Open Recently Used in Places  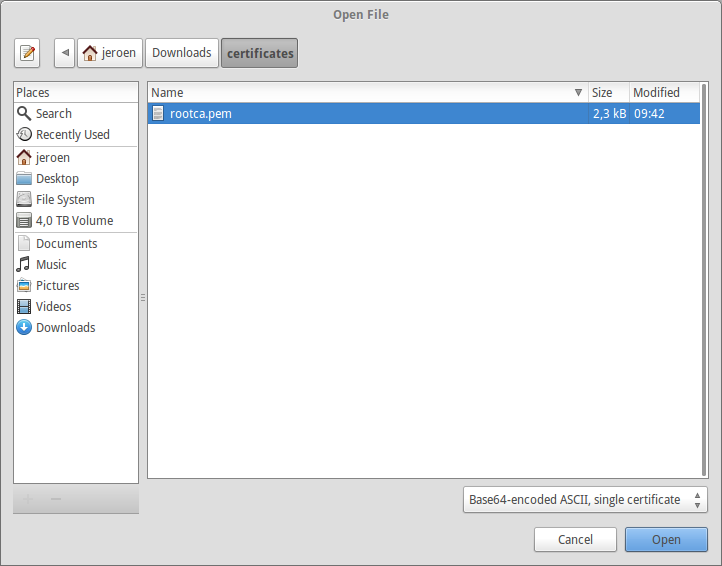tap(76, 134)
